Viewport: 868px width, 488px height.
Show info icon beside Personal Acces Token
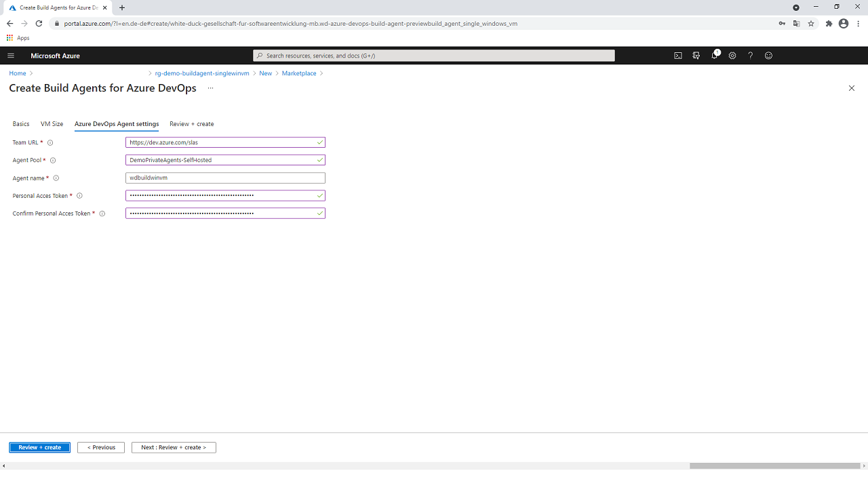tap(79, 196)
